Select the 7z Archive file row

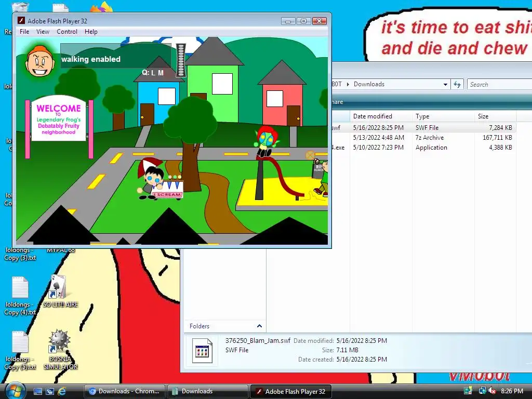click(424, 137)
